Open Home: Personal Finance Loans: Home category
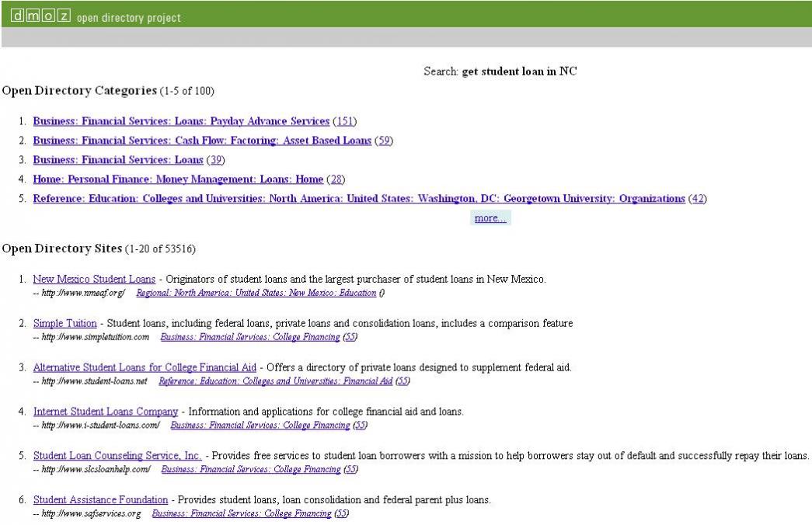812x525 pixels. pyautogui.click(x=178, y=179)
